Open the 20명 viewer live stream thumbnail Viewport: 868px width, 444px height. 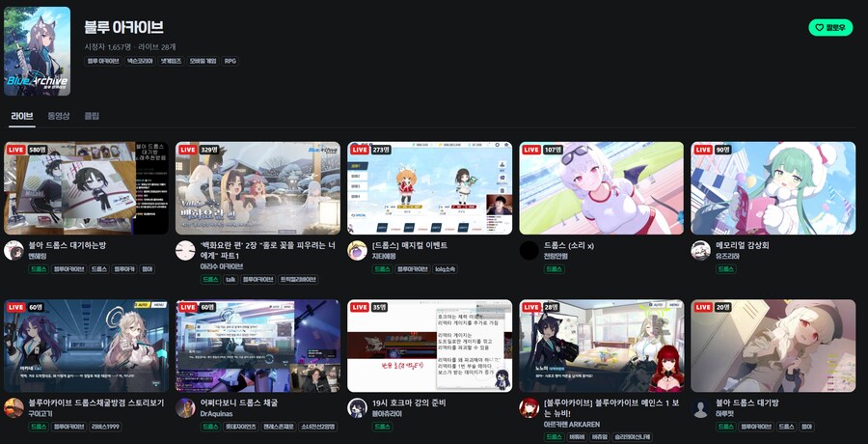point(773,346)
